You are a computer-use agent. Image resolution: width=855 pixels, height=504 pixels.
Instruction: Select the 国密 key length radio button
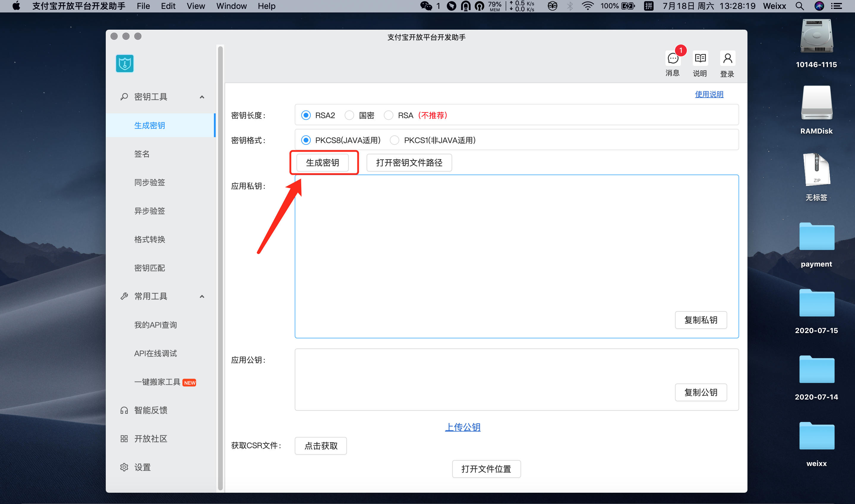pos(349,115)
